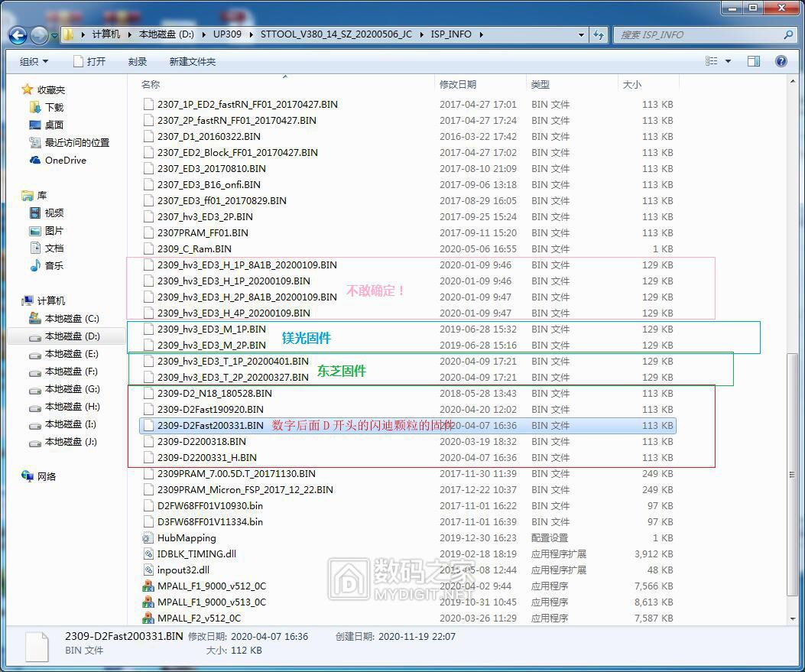Click the 新建文件夹 button
The height and width of the screenshot is (672, 805).
pyautogui.click(x=193, y=62)
